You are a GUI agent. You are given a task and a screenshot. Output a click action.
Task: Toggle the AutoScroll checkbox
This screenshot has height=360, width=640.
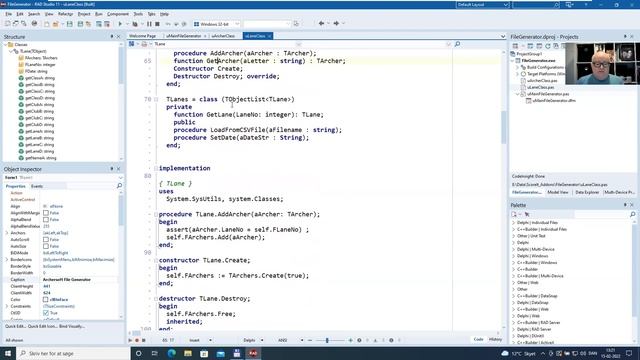click(46, 240)
